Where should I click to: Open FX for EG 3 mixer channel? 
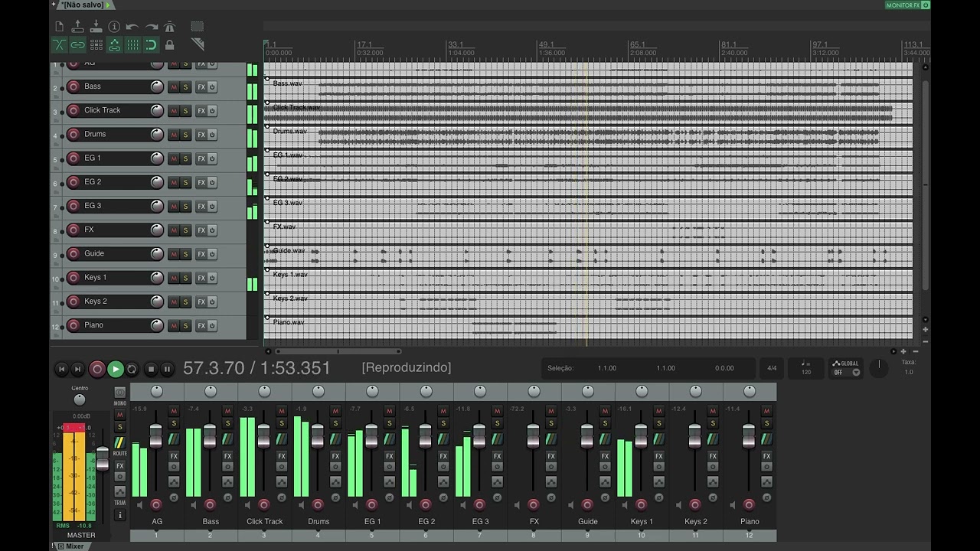497,456
